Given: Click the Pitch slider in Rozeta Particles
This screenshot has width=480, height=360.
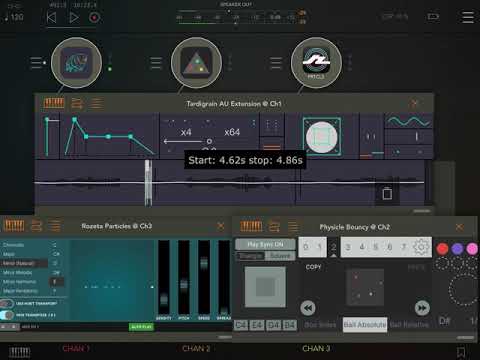Looking at the screenshot, I should pos(184,278).
